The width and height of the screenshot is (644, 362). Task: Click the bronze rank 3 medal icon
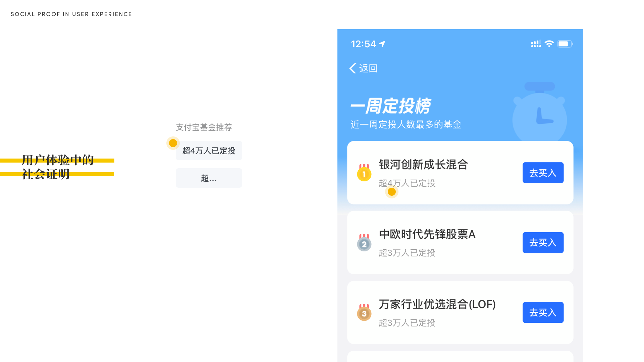[x=364, y=313]
